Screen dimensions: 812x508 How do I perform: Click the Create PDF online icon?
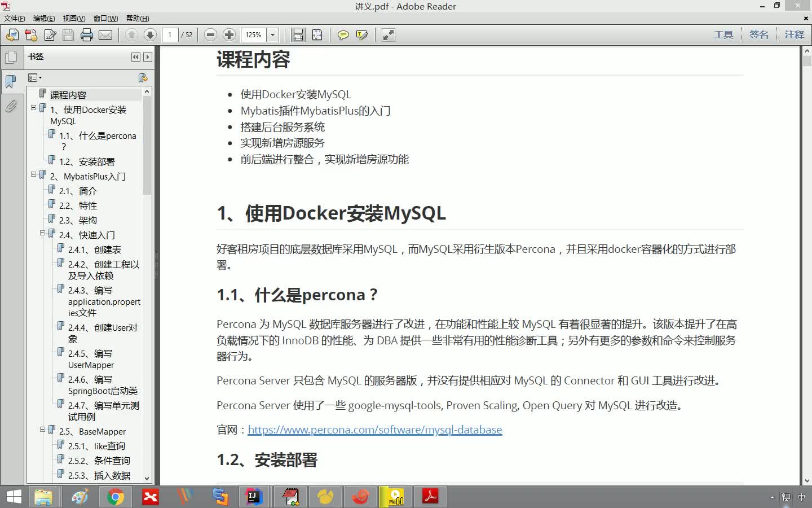click(x=31, y=35)
